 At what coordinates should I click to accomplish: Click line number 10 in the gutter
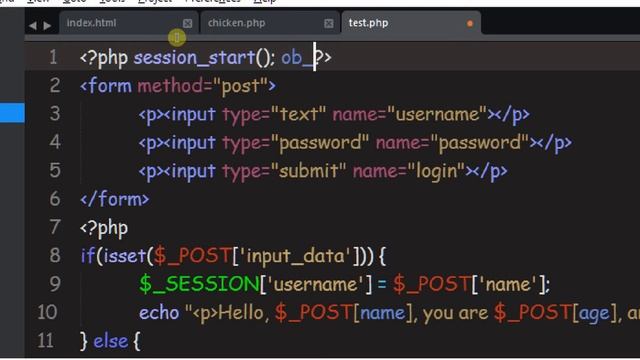click(x=47, y=313)
